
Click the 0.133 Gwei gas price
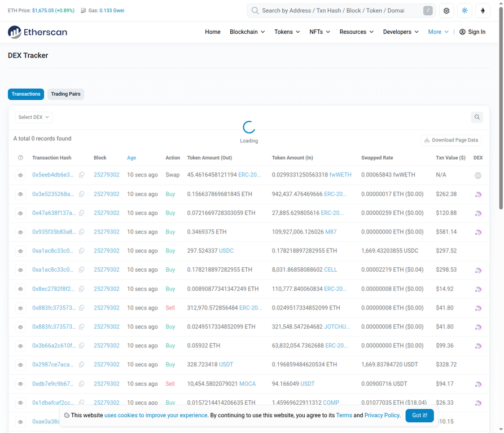pyautogui.click(x=112, y=11)
